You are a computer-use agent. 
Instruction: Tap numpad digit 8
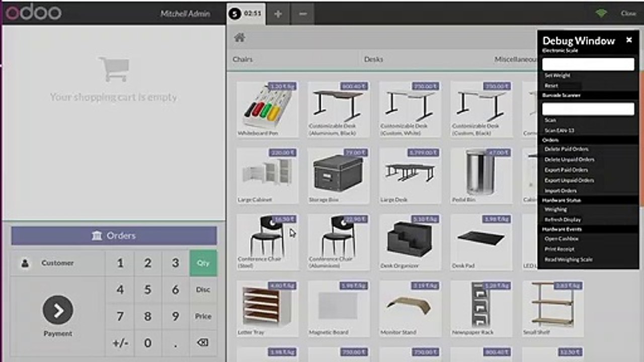(148, 316)
